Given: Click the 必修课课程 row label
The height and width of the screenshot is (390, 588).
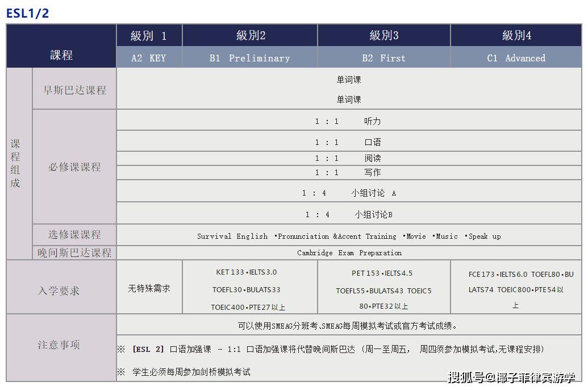Looking at the screenshot, I should (74, 167).
